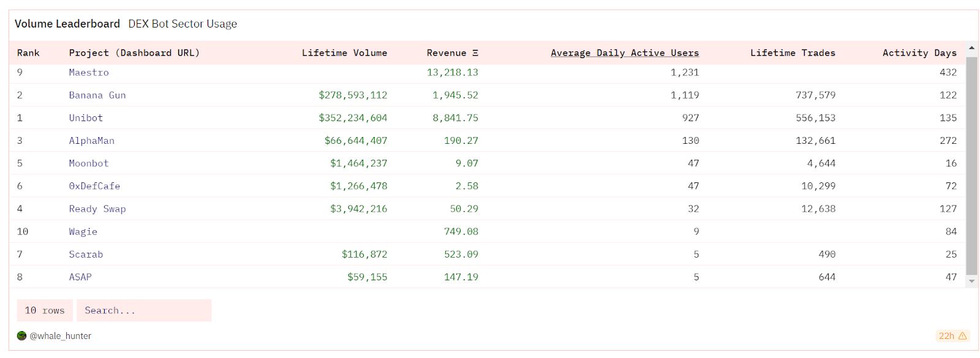Open the 0xDefCafe project link
Image resolution: width=980 pixels, height=358 pixels.
94,185
